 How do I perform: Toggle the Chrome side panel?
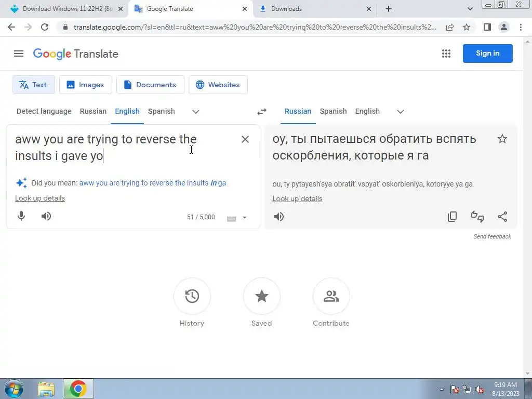click(487, 27)
